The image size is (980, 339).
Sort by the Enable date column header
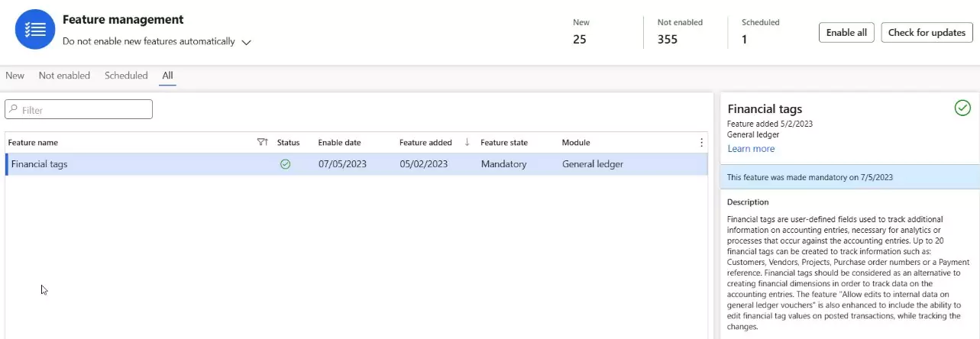pyautogui.click(x=339, y=143)
